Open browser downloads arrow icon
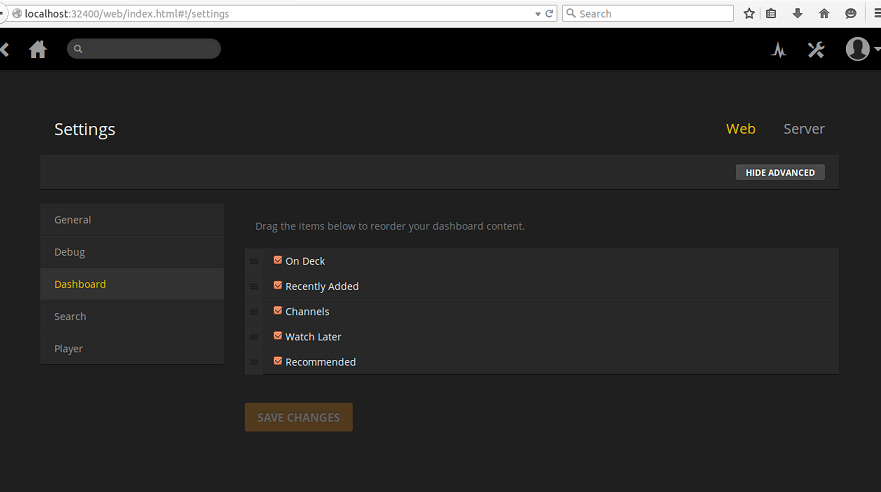The image size is (881, 492). 797,13
